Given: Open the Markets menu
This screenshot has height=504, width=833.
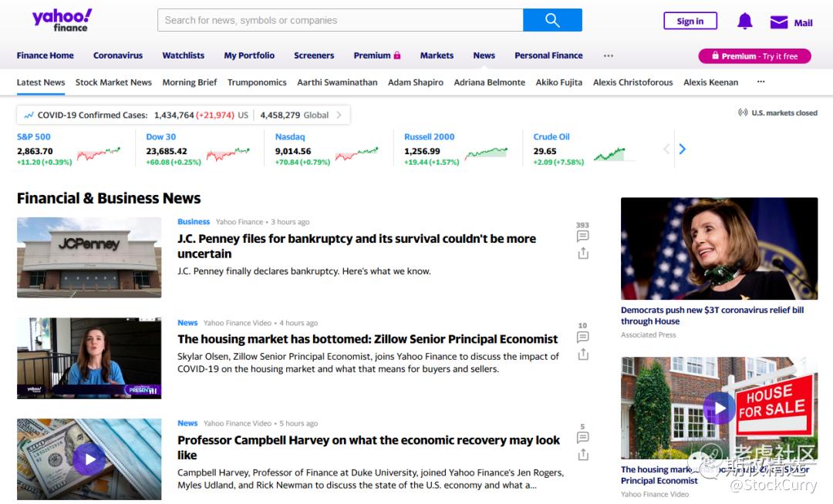Looking at the screenshot, I should click(x=437, y=55).
